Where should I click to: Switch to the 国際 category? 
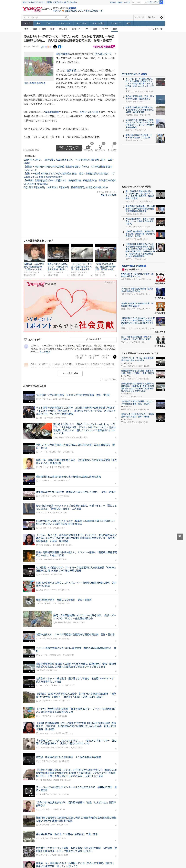tap(44, 29)
